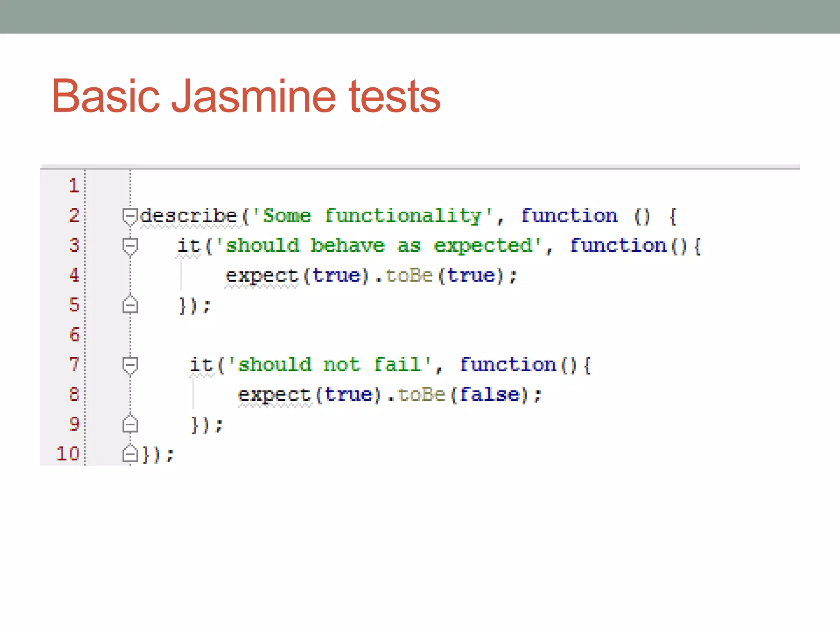Click line number 8 in the gutter
The height and width of the screenshot is (630, 840).
[x=74, y=394]
